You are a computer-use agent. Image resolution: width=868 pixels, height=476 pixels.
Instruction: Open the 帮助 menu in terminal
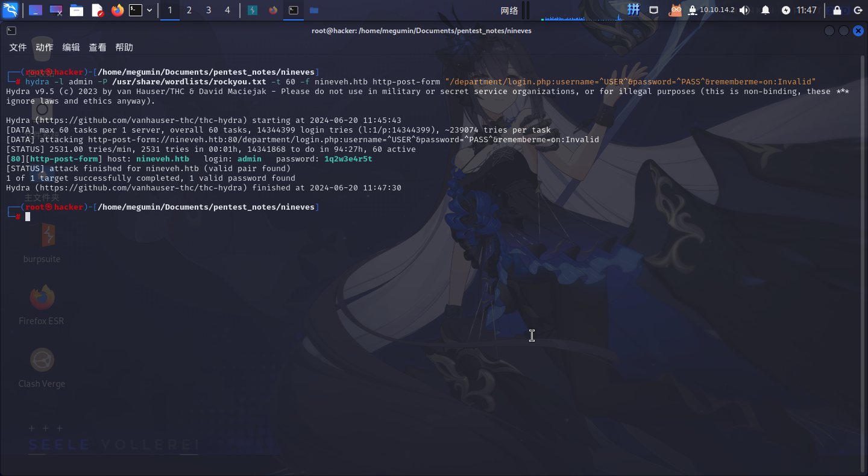point(124,47)
